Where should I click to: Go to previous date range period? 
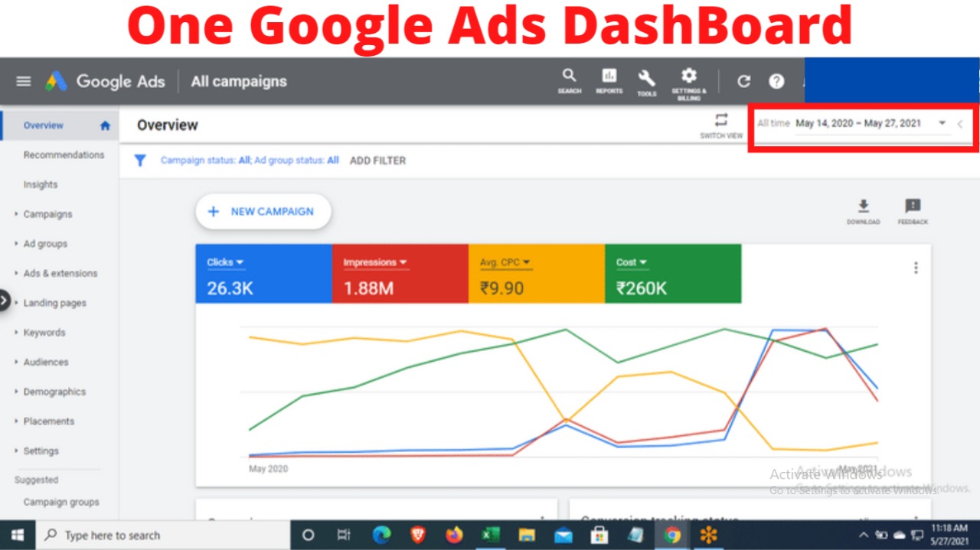coord(960,123)
